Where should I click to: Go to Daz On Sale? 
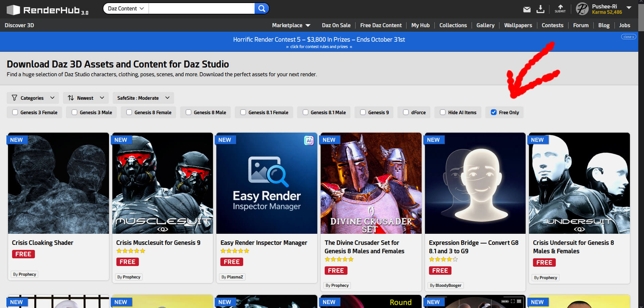(336, 25)
